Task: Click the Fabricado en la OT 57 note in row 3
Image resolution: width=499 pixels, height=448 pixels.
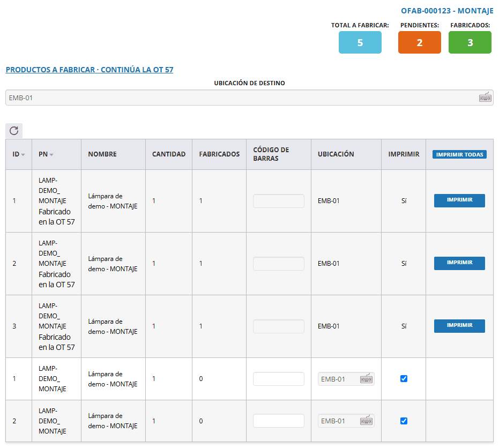Action: click(57, 342)
